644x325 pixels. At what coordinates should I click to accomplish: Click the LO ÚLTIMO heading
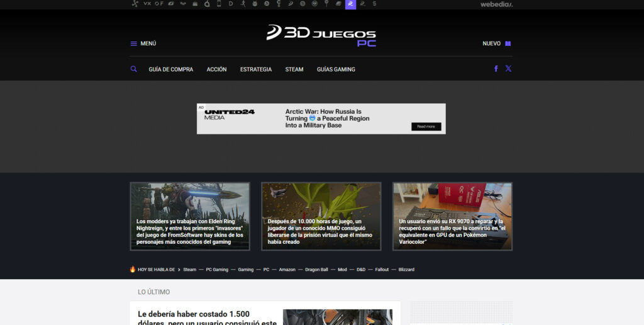point(153,292)
